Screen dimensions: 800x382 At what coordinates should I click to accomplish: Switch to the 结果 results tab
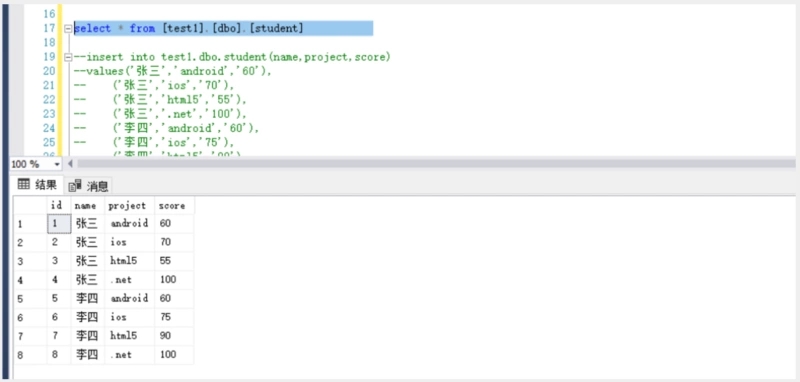[37, 185]
